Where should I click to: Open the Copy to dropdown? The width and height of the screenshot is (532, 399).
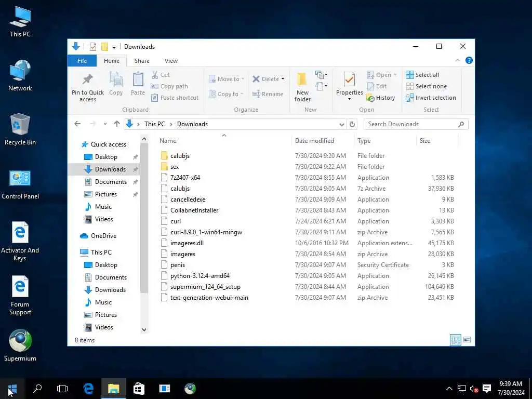[x=227, y=94]
